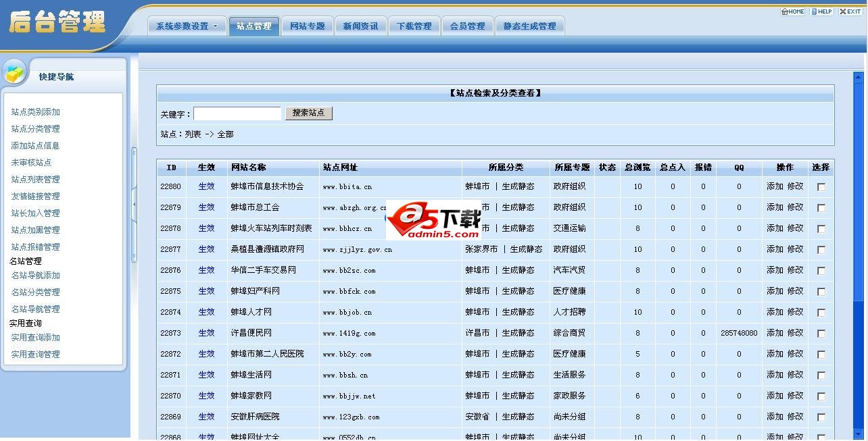Toggle the checkbox for row 22872
Viewport: 868px width, 441px height.
pyautogui.click(x=821, y=355)
